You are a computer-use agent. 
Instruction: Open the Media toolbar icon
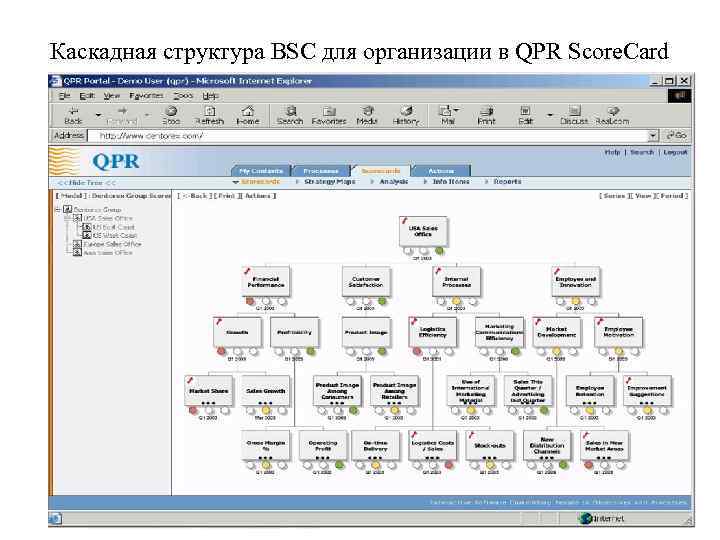[367, 116]
